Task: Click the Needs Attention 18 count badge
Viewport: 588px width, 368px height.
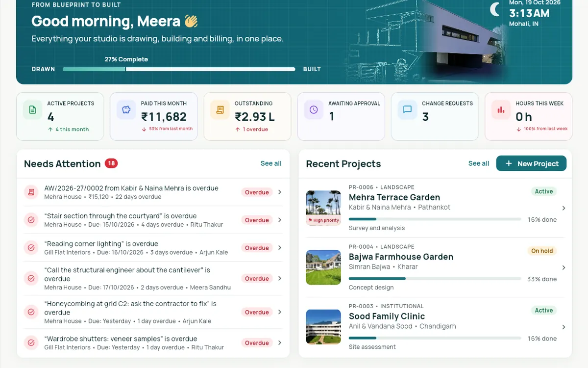Action: [111, 163]
